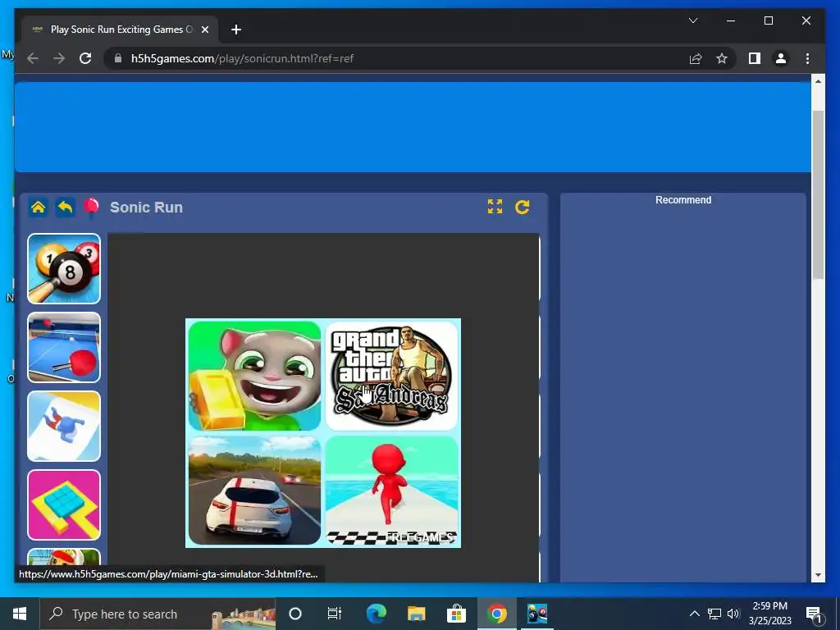Open the 8 ball pool taskbar app
This screenshot has width=840, height=630.
536,614
